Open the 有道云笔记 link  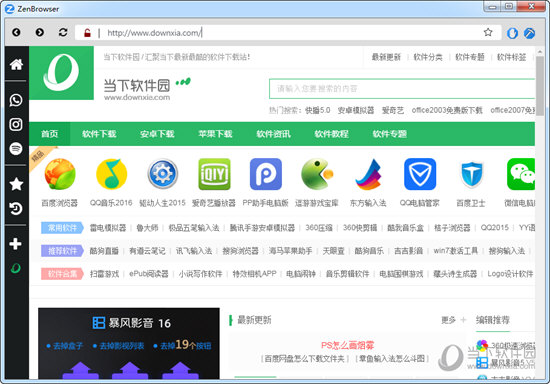pyautogui.click(x=147, y=251)
